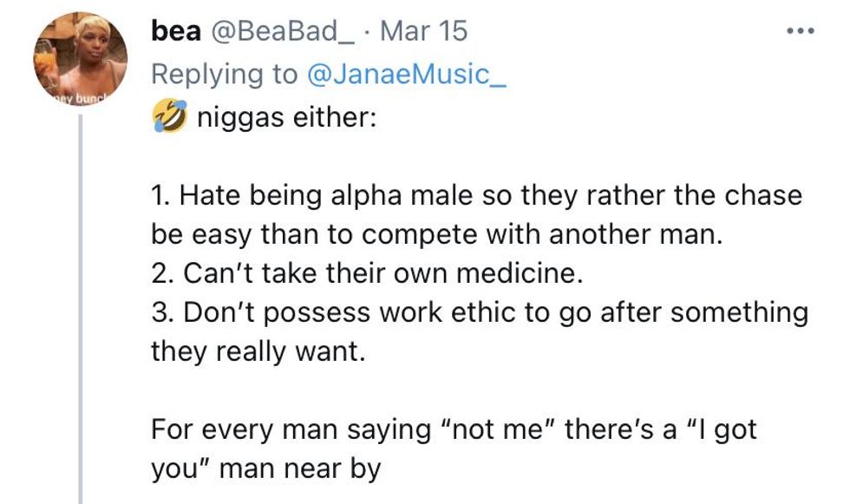Image resolution: width=850 pixels, height=504 pixels.
Task: Click the vertical thread line below avatar
Action: 81,304
